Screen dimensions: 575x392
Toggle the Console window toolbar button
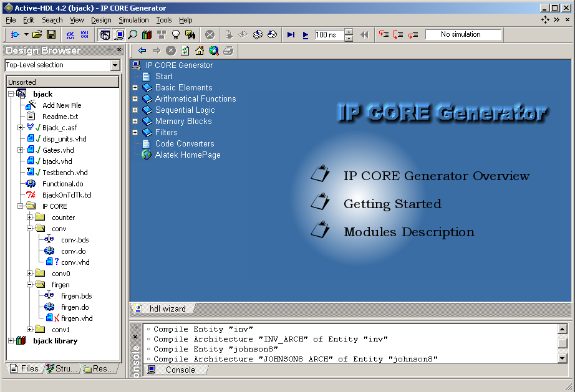click(x=119, y=35)
